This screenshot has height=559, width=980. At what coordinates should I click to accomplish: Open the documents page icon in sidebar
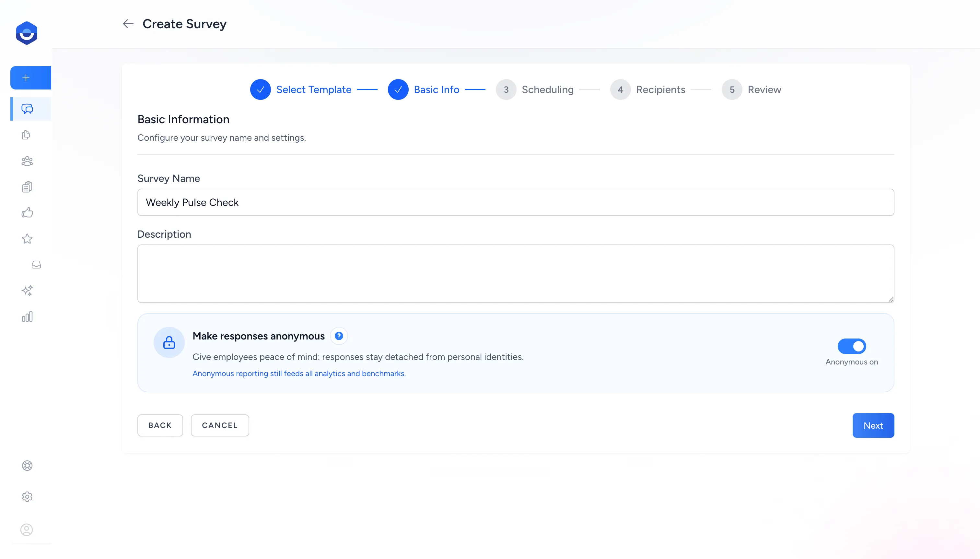(26, 135)
